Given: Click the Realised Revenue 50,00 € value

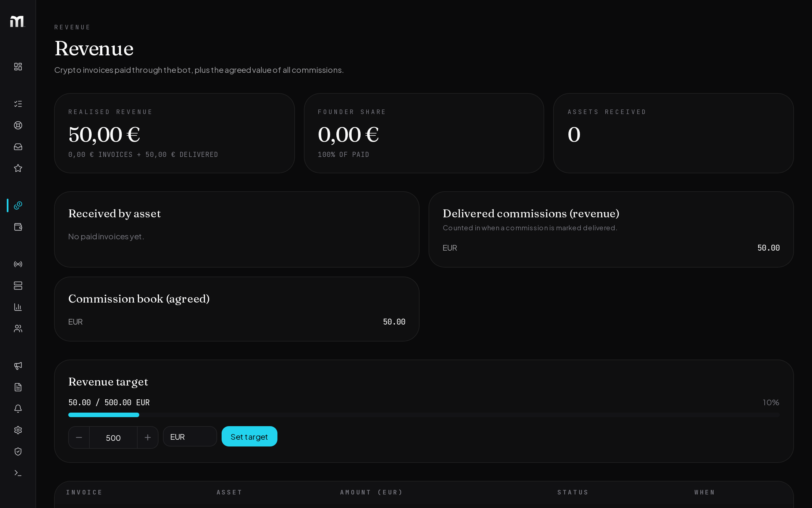Looking at the screenshot, I should click(x=104, y=135).
